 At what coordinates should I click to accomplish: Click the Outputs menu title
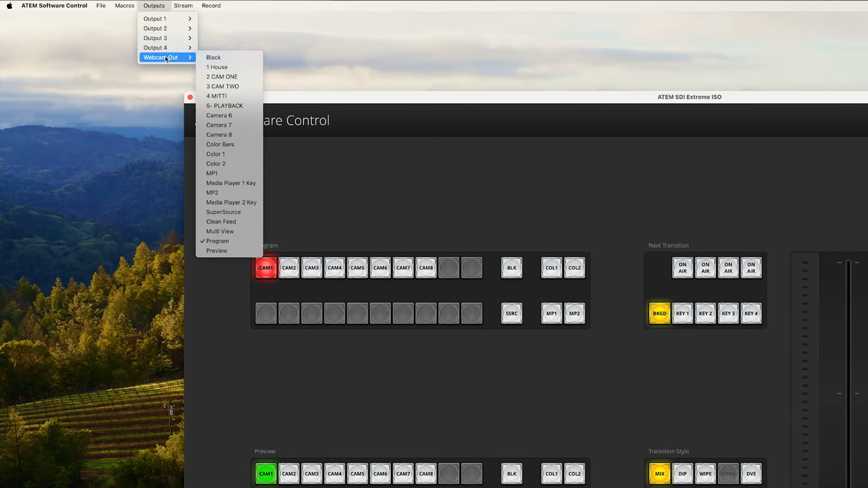point(154,6)
